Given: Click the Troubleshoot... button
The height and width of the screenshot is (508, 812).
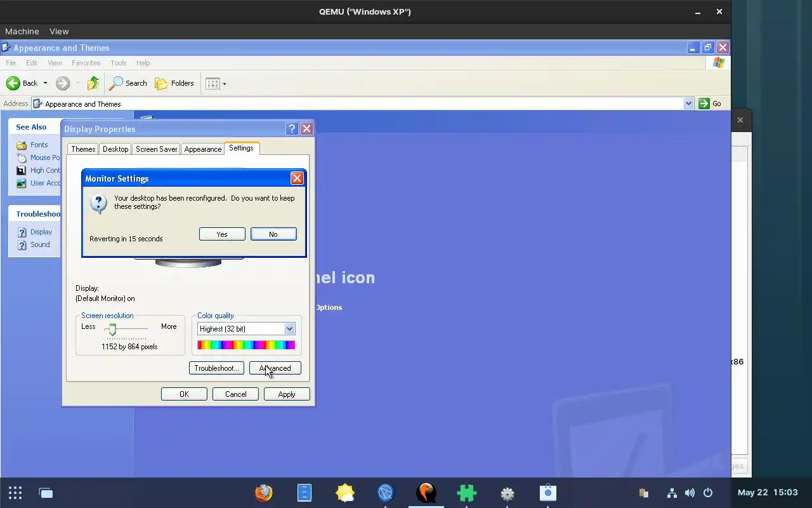Looking at the screenshot, I should (x=216, y=368).
